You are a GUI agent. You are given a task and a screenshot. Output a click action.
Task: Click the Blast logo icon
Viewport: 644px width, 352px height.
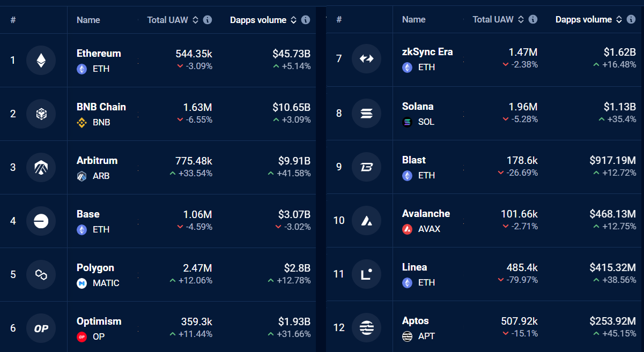366,167
